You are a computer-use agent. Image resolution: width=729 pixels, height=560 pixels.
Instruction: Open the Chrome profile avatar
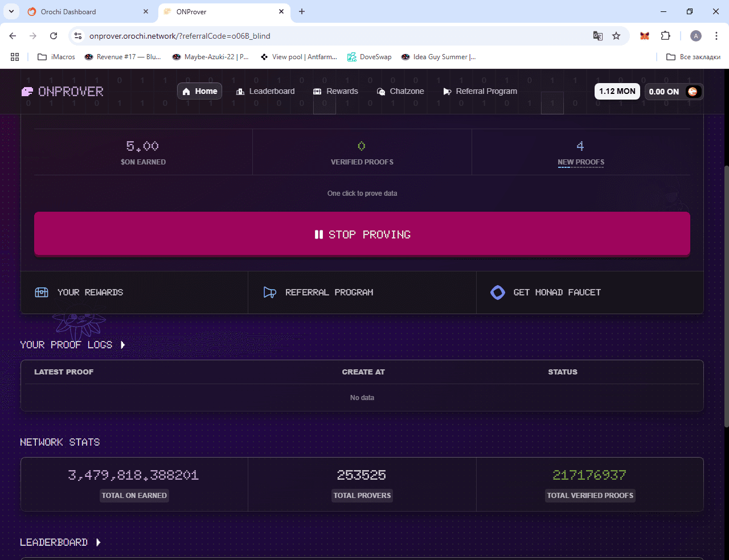click(696, 36)
